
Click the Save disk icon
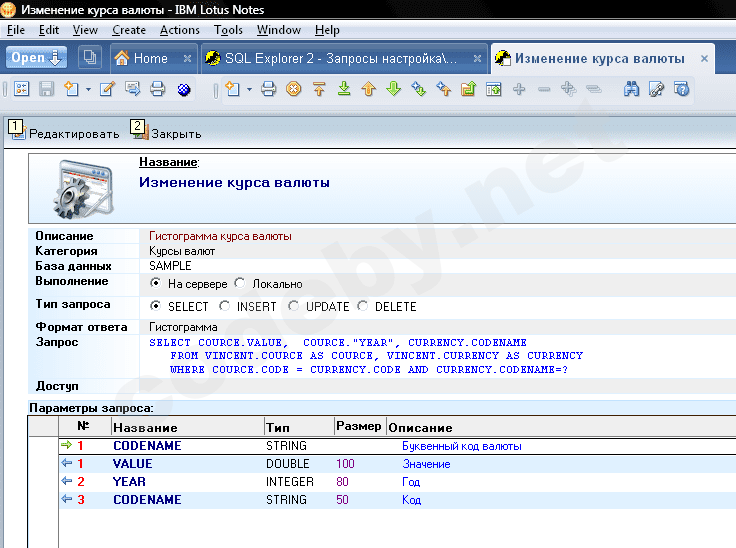(x=46, y=90)
